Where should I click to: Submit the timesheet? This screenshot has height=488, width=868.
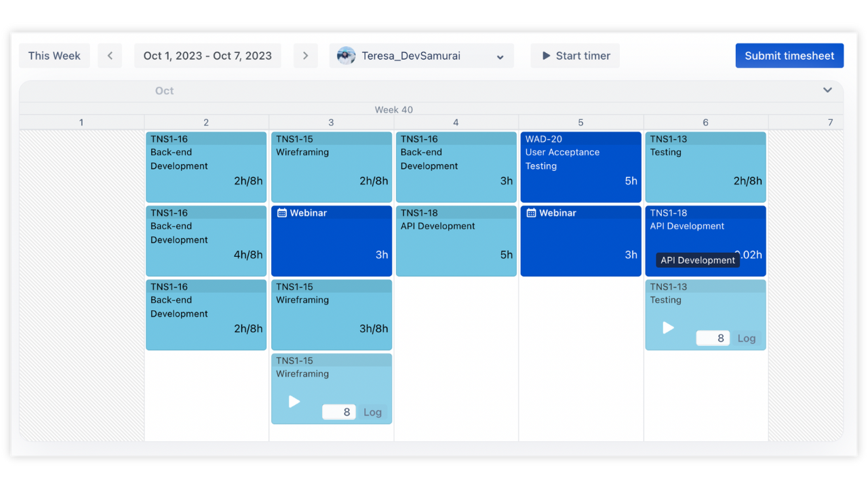pos(789,56)
